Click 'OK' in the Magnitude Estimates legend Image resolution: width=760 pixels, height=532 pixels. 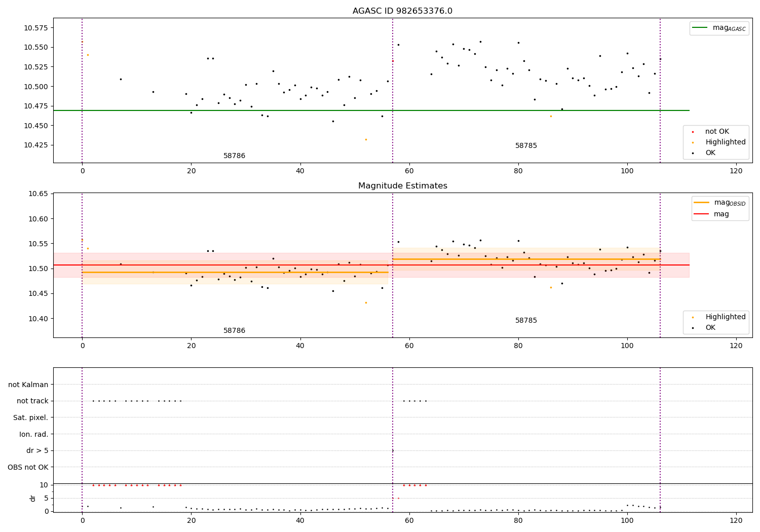coord(710,328)
